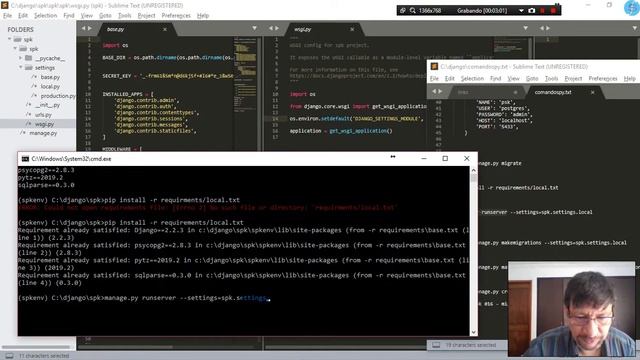This screenshot has width=640, height=360.
Task: Click the magnifier icon beside 1366x768
Action: coord(413,11)
